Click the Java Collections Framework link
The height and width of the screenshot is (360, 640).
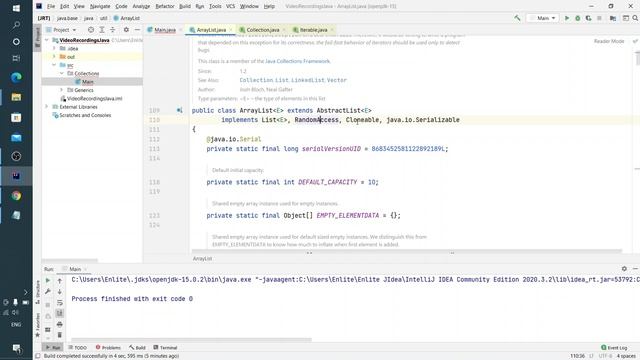coord(297,61)
